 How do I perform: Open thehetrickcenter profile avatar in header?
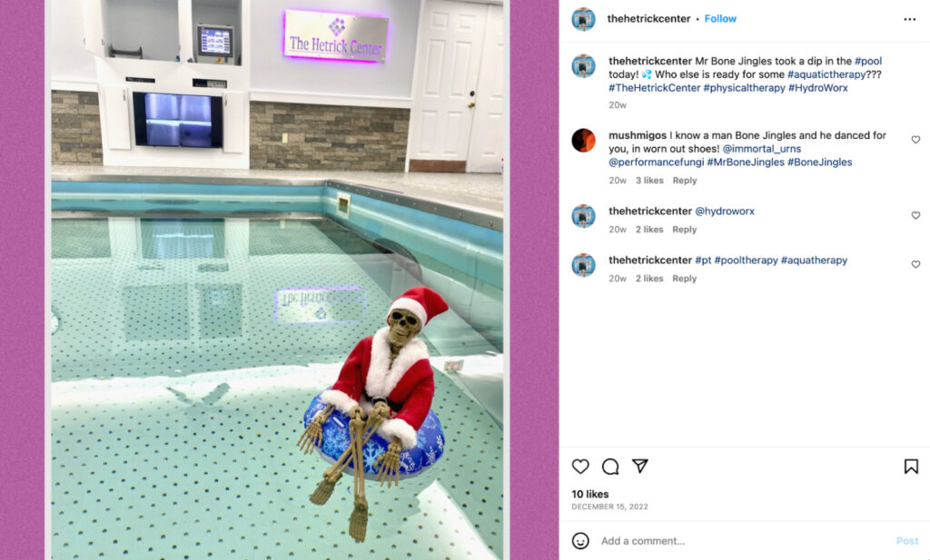tap(583, 19)
